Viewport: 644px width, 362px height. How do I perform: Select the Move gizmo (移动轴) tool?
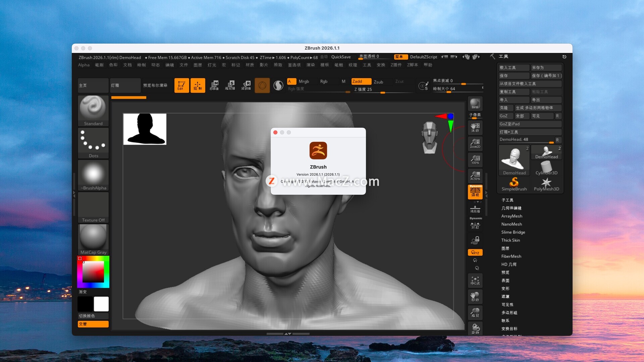[214, 85]
